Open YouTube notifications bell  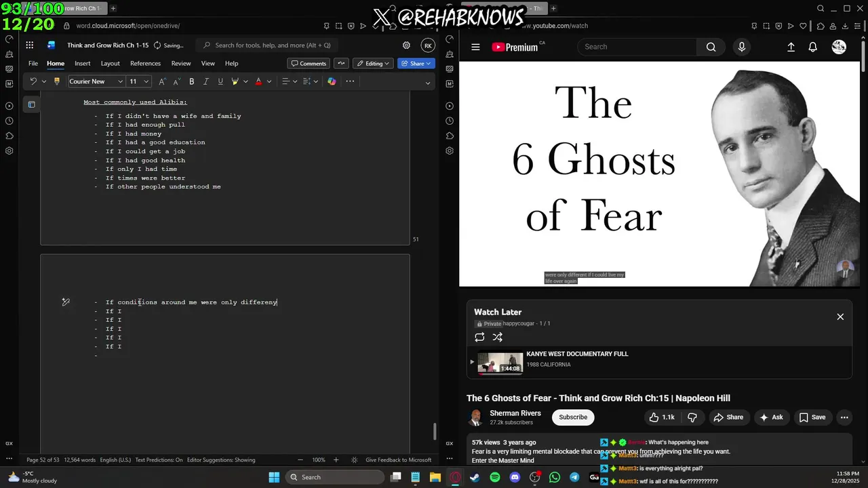pos(812,47)
